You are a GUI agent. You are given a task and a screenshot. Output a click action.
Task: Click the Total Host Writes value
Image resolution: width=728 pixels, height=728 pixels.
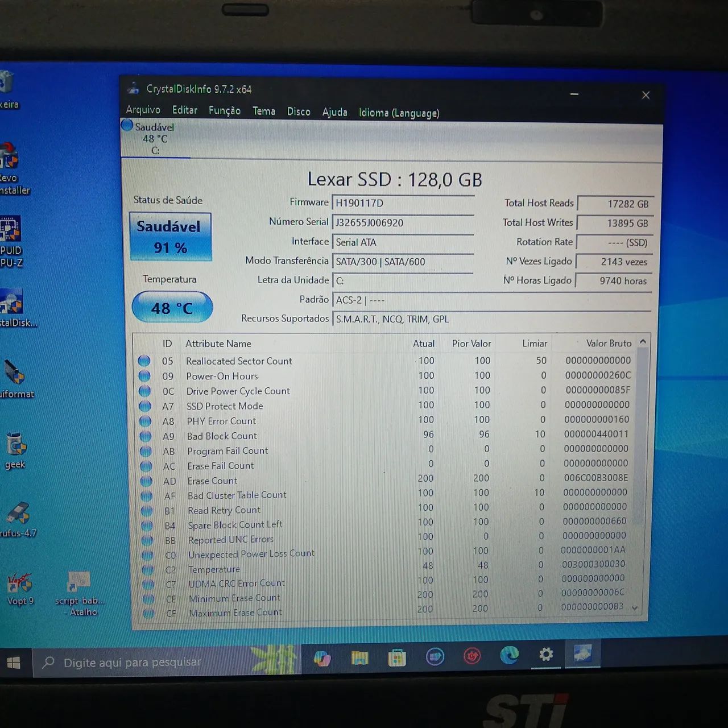point(615,223)
